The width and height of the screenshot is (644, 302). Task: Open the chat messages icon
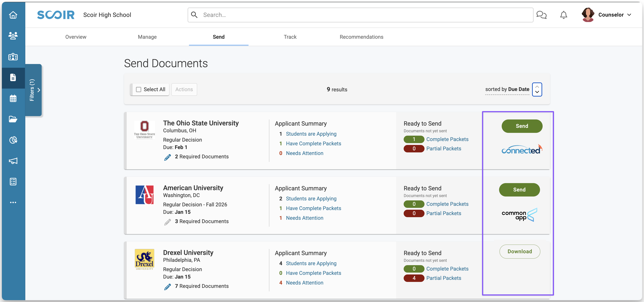coord(541,15)
